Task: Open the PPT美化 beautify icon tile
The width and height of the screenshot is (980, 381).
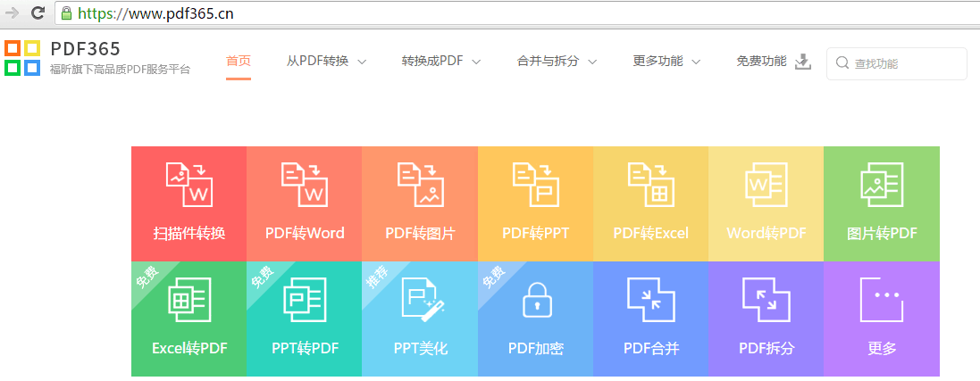Action: 425,299
